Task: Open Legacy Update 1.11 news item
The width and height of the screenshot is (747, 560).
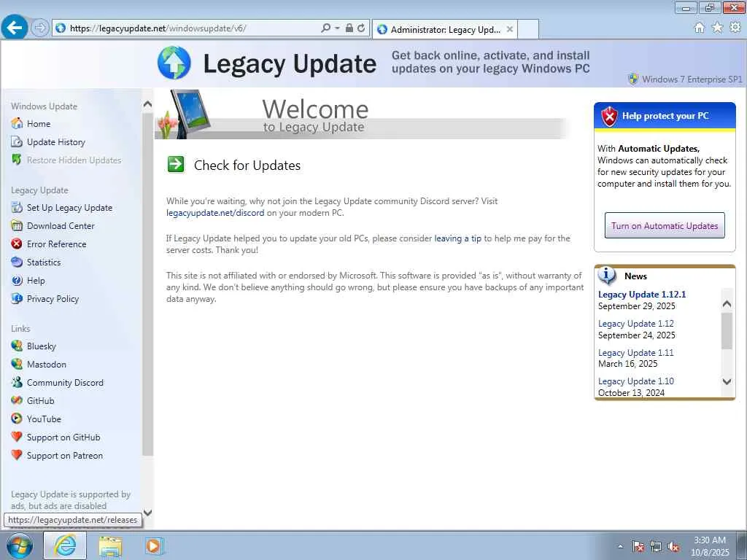Action: 635,352
